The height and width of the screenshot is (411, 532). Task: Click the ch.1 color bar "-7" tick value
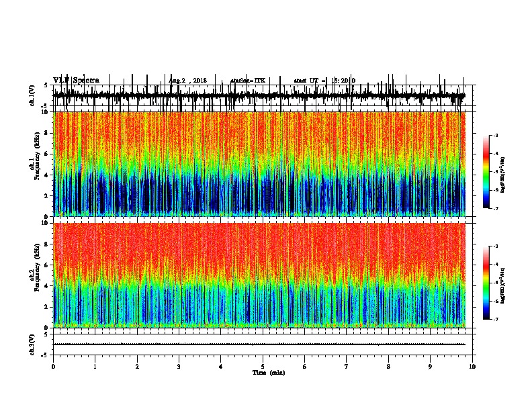click(495, 208)
